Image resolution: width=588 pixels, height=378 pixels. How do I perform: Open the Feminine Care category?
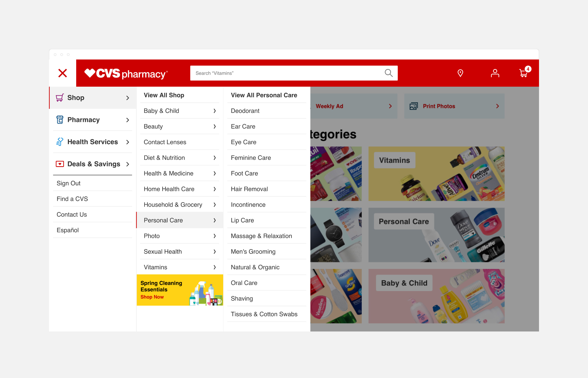point(267,158)
